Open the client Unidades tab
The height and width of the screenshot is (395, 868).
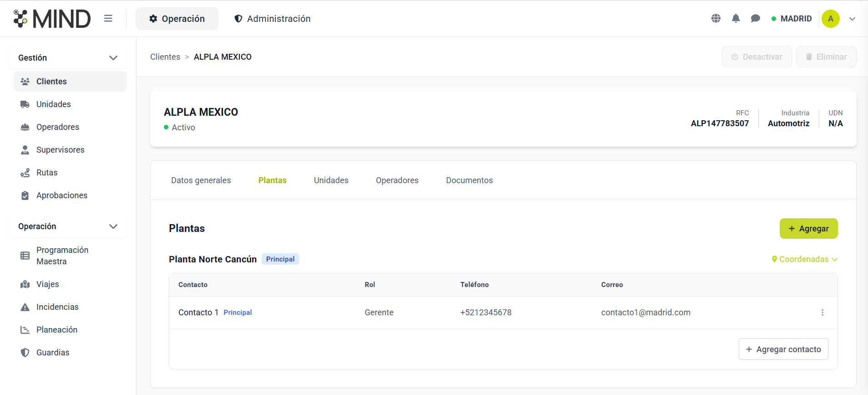point(331,180)
